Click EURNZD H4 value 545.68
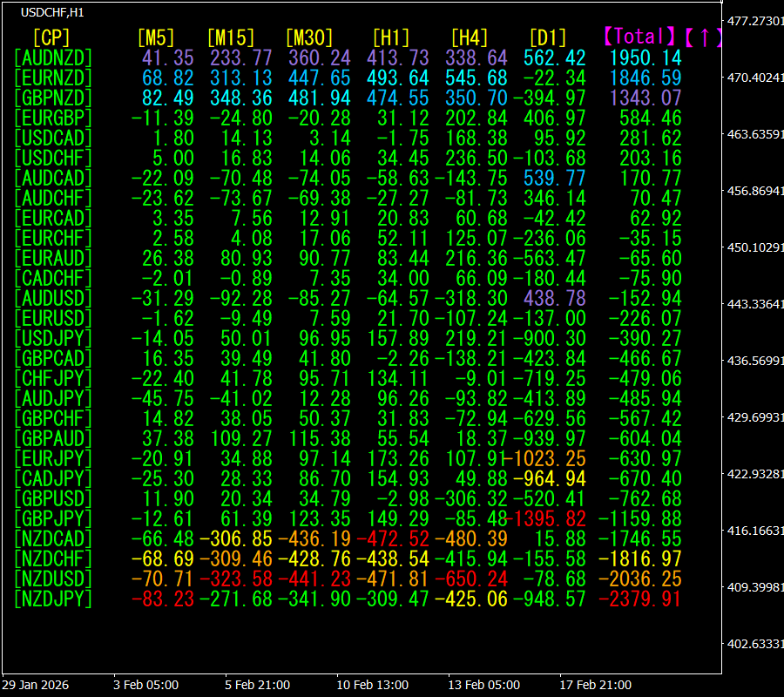The width and height of the screenshot is (784, 697). (476, 78)
